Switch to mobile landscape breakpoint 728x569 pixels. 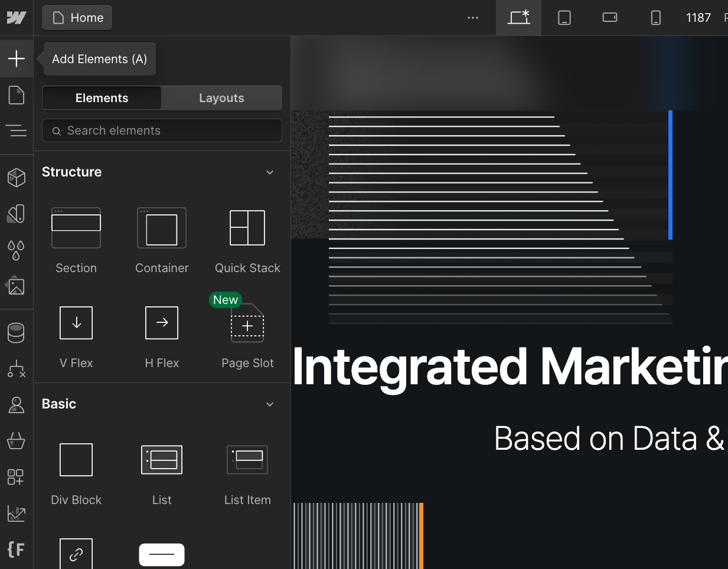610,18
